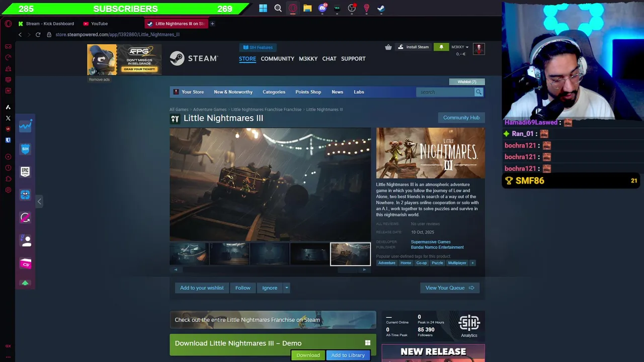Open the M3KKY profile menu
The image size is (644, 362).
click(x=308, y=59)
